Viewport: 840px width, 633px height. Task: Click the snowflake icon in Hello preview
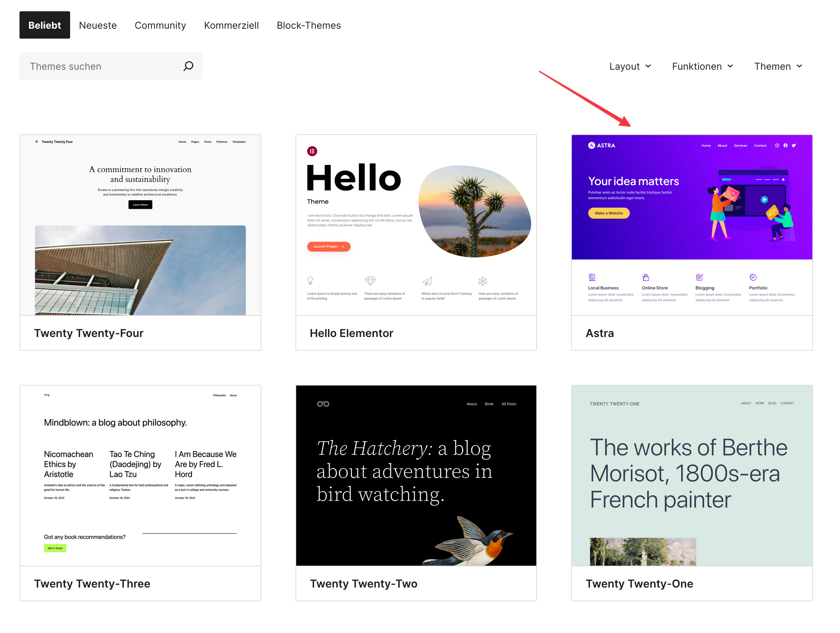[x=483, y=281]
